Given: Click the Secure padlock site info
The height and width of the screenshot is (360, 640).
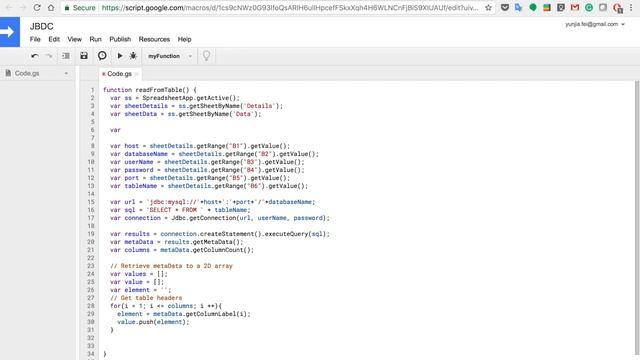Looking at the screenshot, I should (x=80, y=8).
